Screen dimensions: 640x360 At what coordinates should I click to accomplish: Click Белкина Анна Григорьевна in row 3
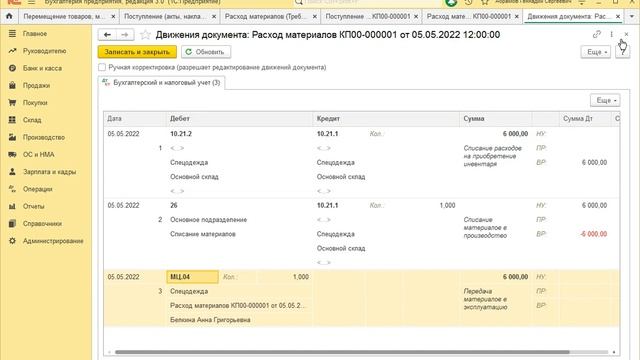tap(210, 320)
